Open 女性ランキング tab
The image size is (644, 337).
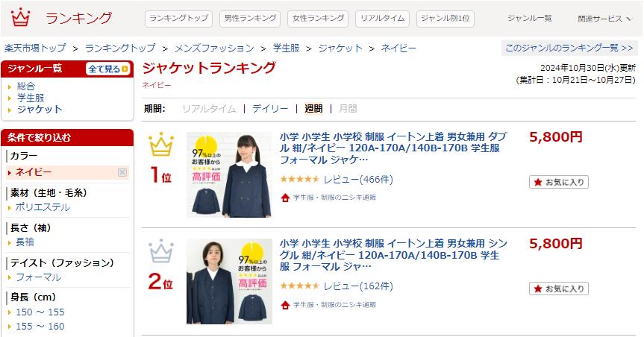click(x=319, y=19)
